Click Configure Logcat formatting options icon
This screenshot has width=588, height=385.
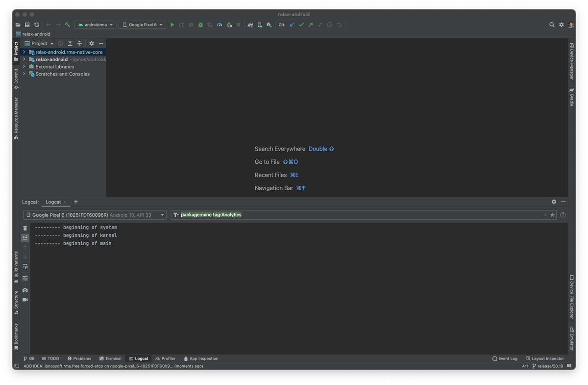pos(25,278)
